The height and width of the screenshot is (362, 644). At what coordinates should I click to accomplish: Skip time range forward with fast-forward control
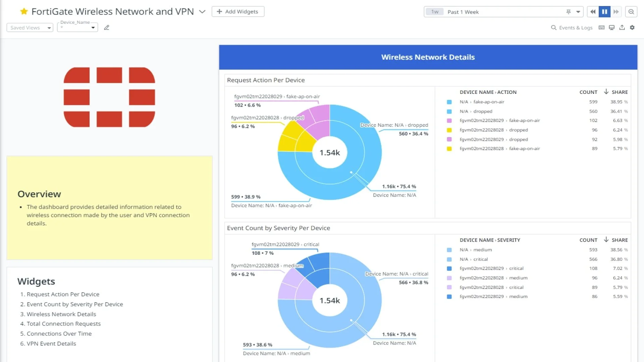point(617,11)
